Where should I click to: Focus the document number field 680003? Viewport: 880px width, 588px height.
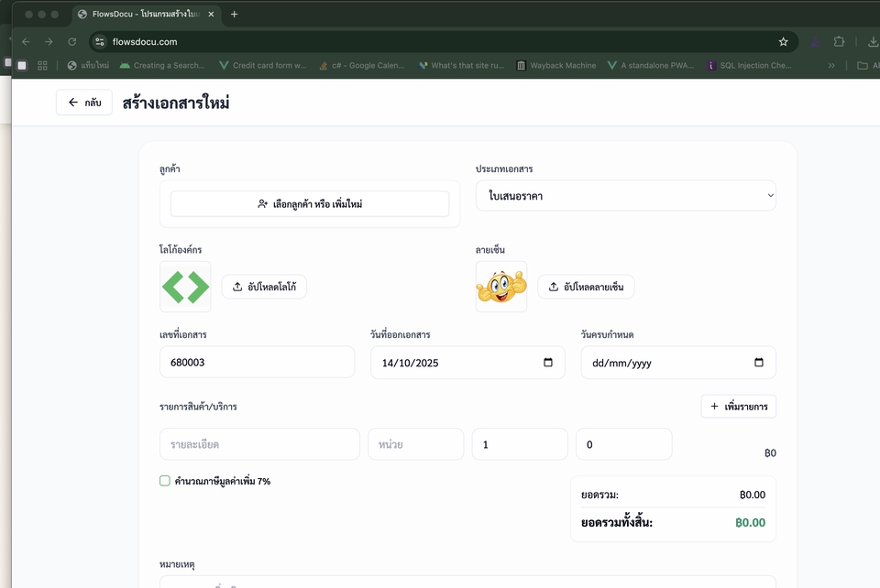tap(257, 363)
